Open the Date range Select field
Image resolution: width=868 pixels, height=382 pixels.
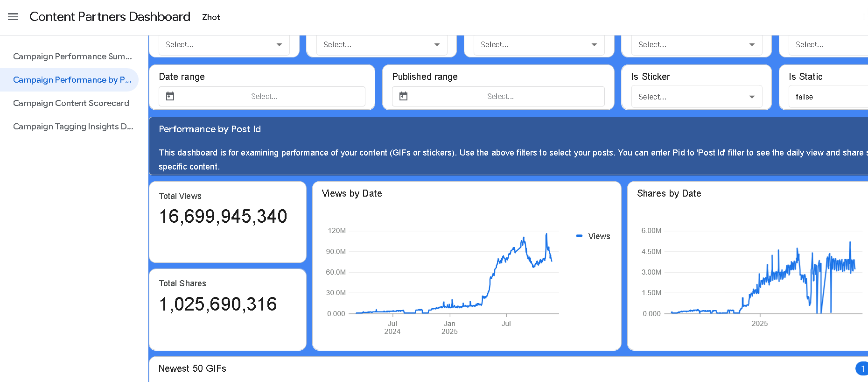click(264, 96)
